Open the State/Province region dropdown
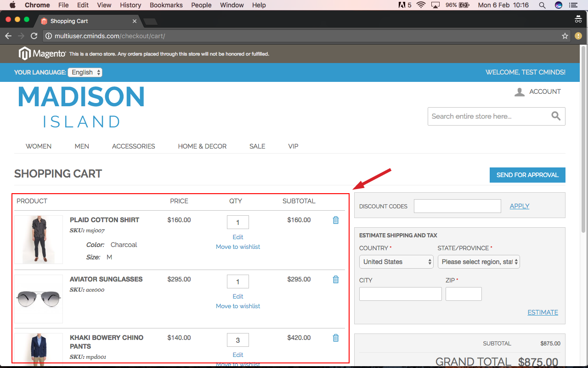 click(479, 262)
